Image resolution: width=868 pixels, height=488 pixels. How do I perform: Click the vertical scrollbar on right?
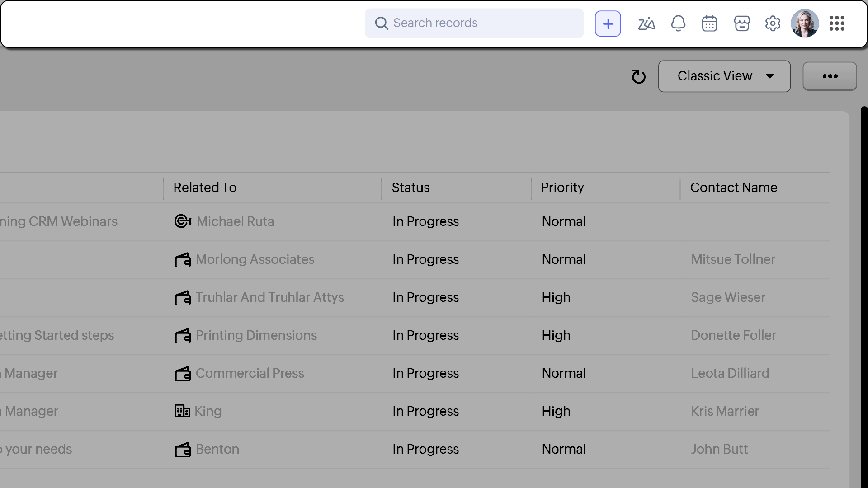(x=864, y=294)
